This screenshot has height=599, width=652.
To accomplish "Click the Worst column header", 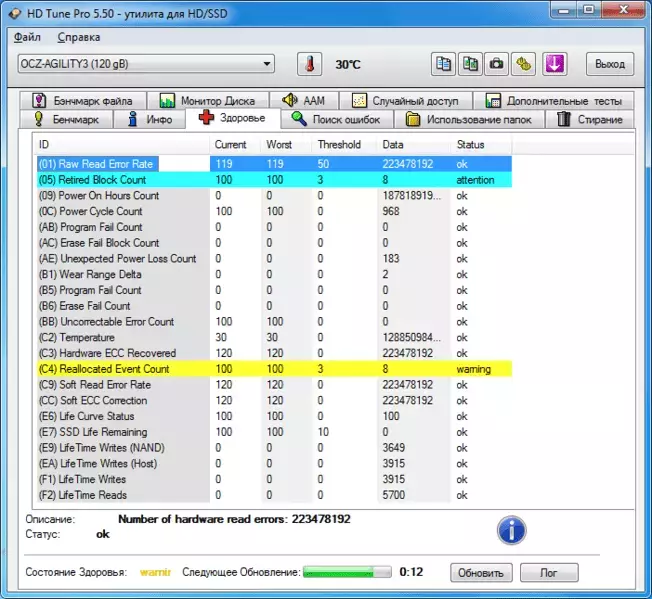I will [x=286, y=145].
